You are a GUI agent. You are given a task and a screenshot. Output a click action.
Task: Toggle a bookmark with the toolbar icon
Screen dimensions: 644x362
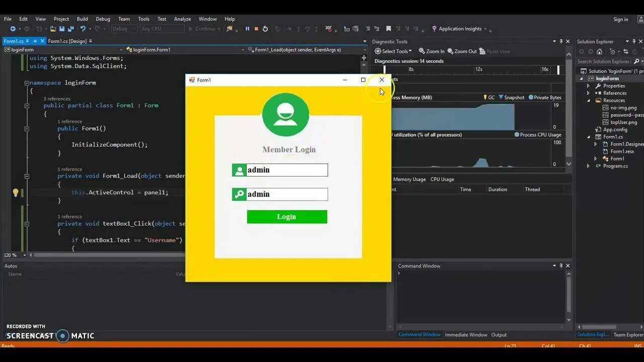click(388, 29)
